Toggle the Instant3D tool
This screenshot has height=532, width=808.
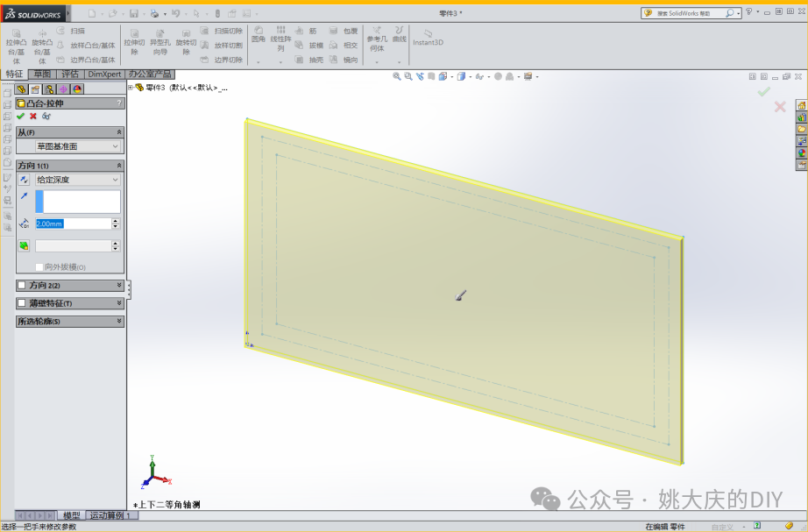pos(428,38)
